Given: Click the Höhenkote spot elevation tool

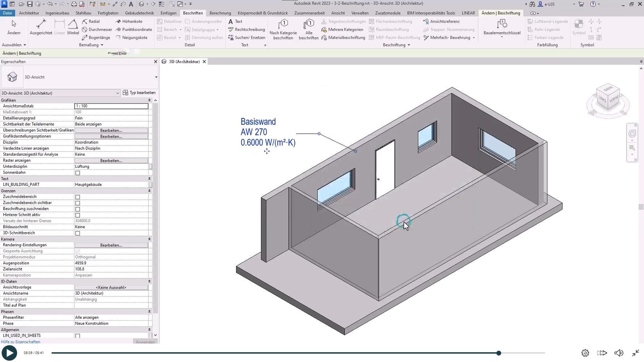Looking at the screenshot, I should pyautogui.click(x=129, y=21).
